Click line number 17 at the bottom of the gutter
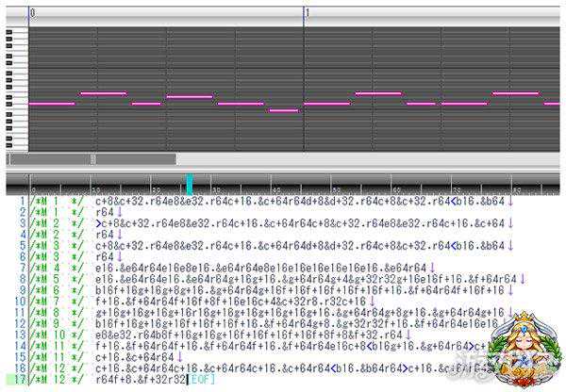This screenshot has height=392, width=566. pyautogui.click(x=19, y=378)
